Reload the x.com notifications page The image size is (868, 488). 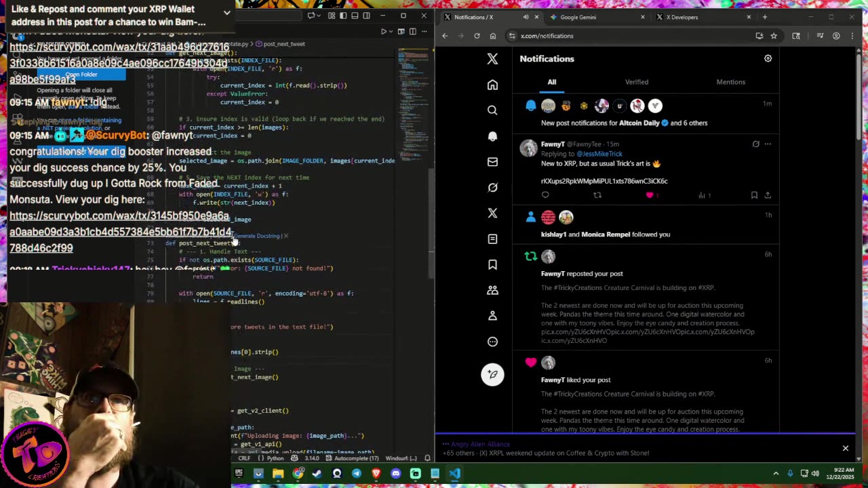477,36
